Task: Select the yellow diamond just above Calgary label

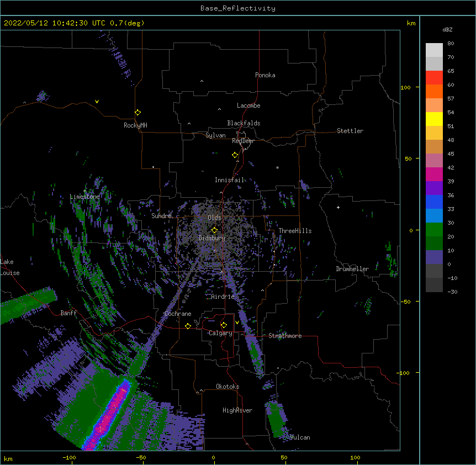Action: pos(224,325)
